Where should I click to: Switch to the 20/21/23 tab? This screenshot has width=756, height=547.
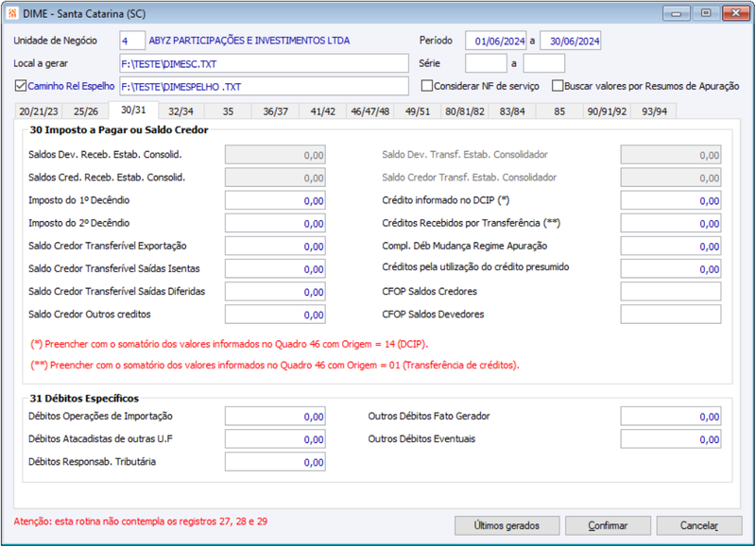pos(39,111)
